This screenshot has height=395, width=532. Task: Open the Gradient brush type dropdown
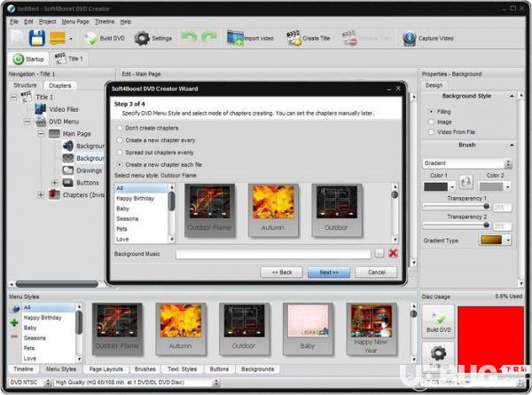(508, 163)
